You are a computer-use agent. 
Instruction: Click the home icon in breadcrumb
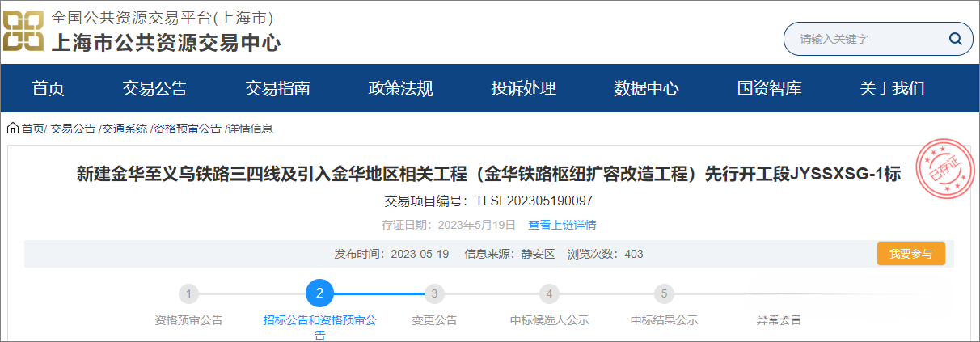pos(13,128)
